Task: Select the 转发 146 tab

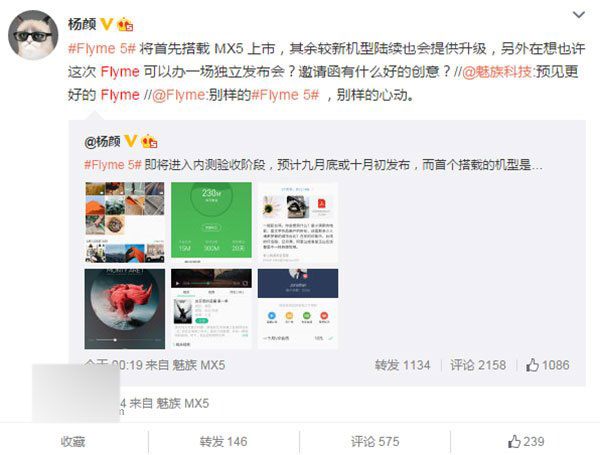Action: (x=223, y=442)
